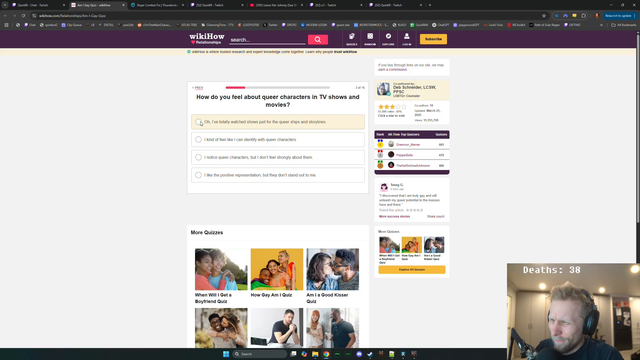Click the Chrome icon in the taskbar

326,354
